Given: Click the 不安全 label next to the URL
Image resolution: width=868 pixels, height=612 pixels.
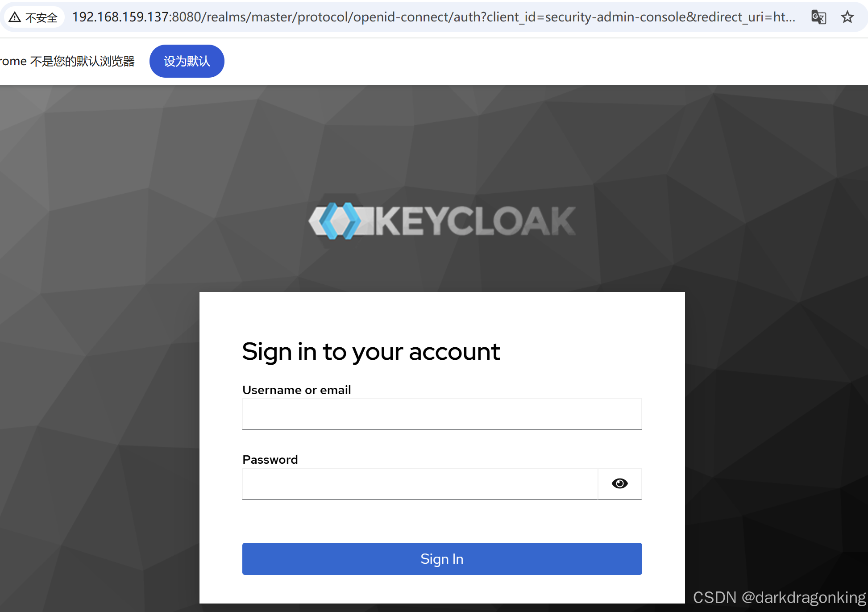Looking at the screenshot, I should [41, 17].
